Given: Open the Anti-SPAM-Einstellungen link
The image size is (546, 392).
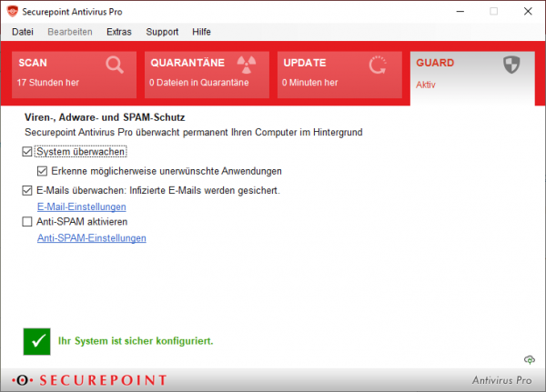Looking at the screenshot, I should 91,238.
